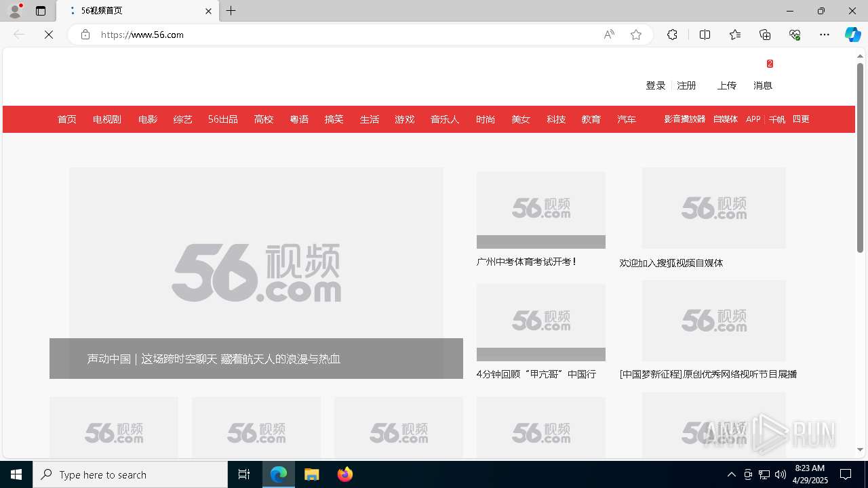Open Browser essentials icon
This screenshot has height=488, width=868.
click(795, 35)
